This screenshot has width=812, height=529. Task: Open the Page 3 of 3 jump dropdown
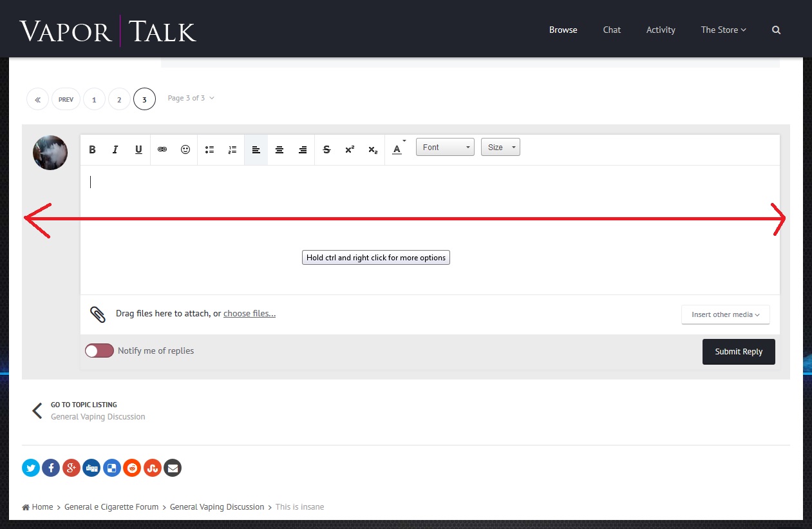point(191,98)
